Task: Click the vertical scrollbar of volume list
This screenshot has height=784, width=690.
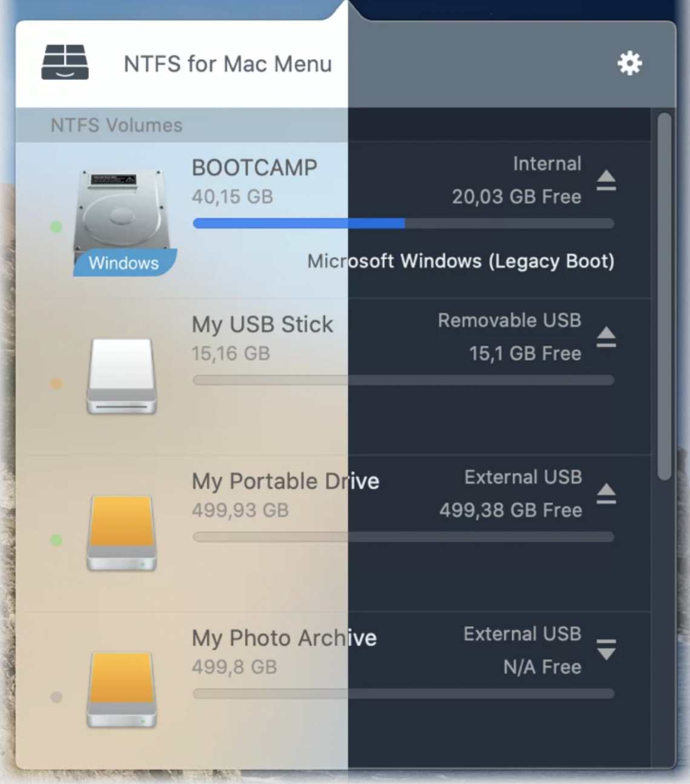Action: point(664,297)
